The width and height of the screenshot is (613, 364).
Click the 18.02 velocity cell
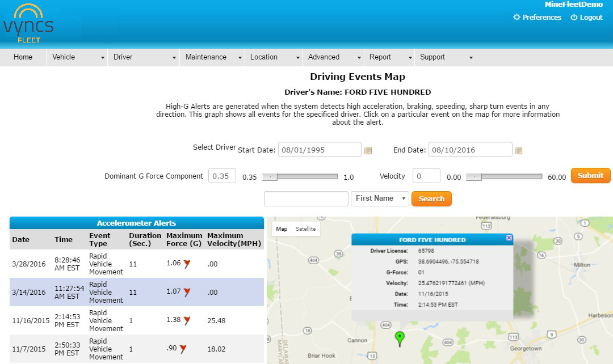click(x=216, y=349)
